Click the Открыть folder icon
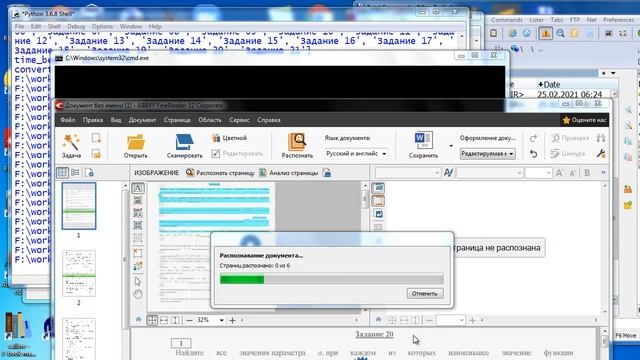640x360 pixels. coord(136,146)
